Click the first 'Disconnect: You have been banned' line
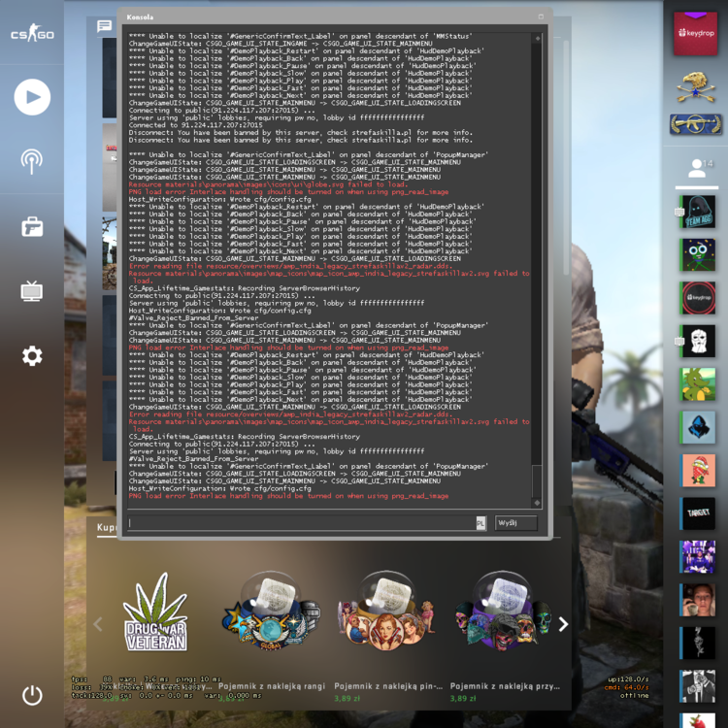 tap(300, 133)
